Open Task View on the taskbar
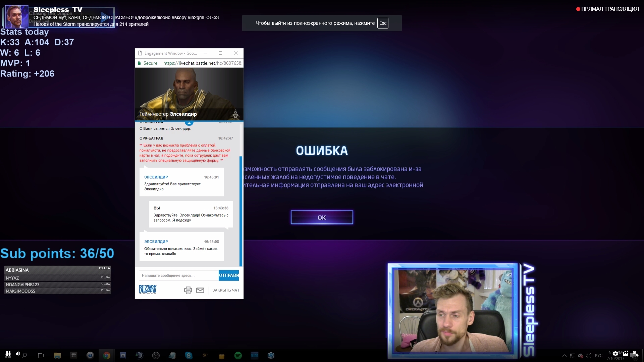644x362 pixels. point(40,355)
